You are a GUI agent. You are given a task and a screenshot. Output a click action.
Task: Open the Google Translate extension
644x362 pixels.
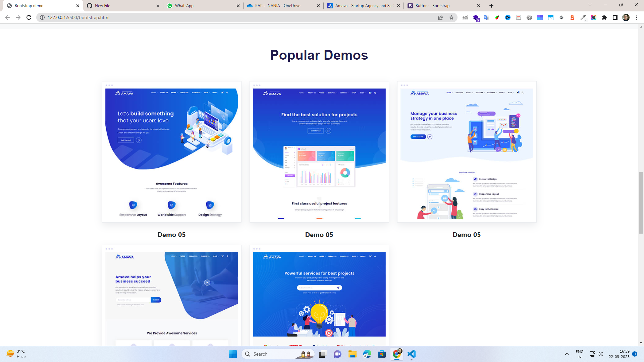[486, 17]
